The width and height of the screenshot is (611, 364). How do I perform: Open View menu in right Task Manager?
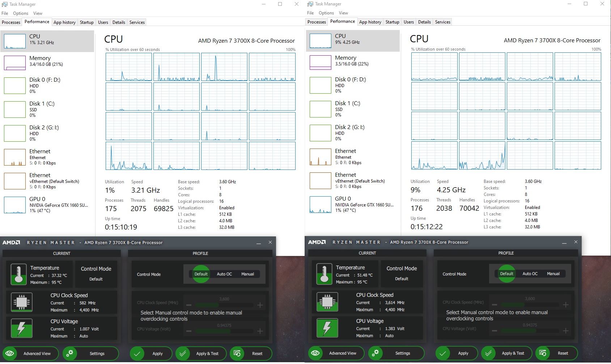(x=344, y=13)
